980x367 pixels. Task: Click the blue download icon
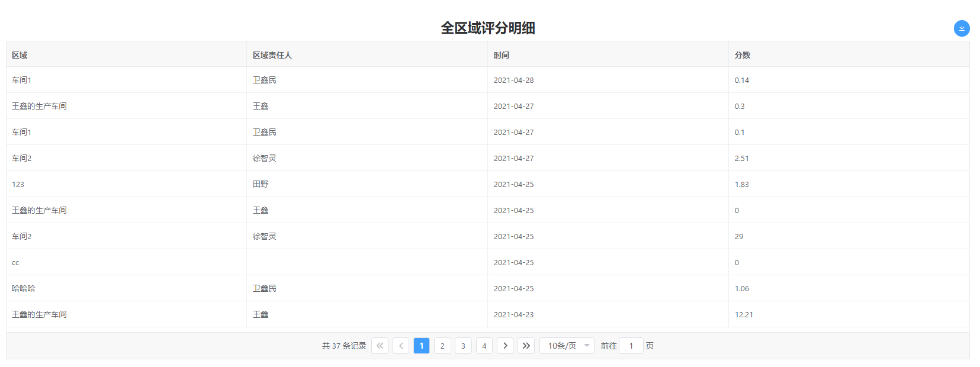pyautogui.click(x=961, y=28)
